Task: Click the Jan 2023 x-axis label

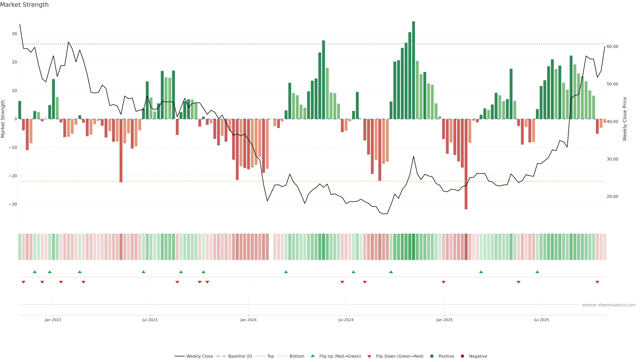Action: click(x=53, y=320)
